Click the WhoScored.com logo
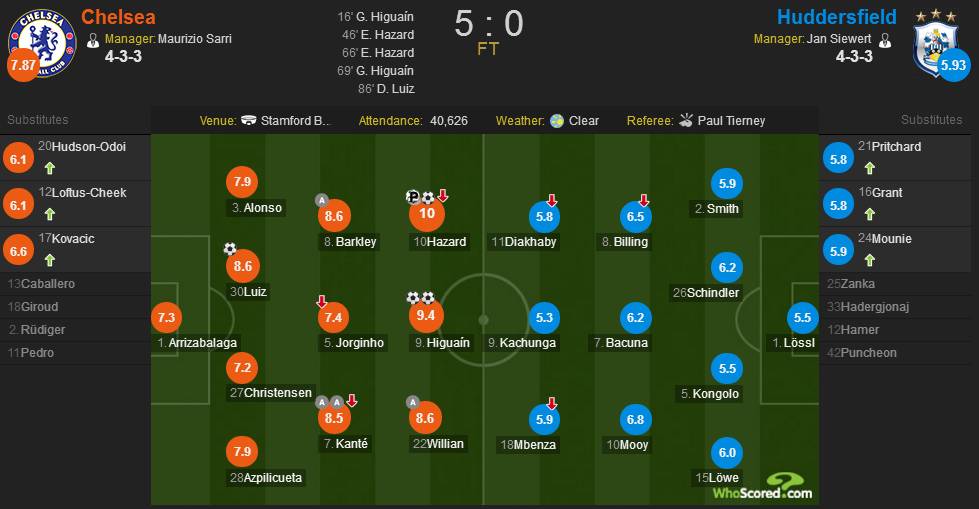This screenshot has width=979, height=509. pos(762,487)
